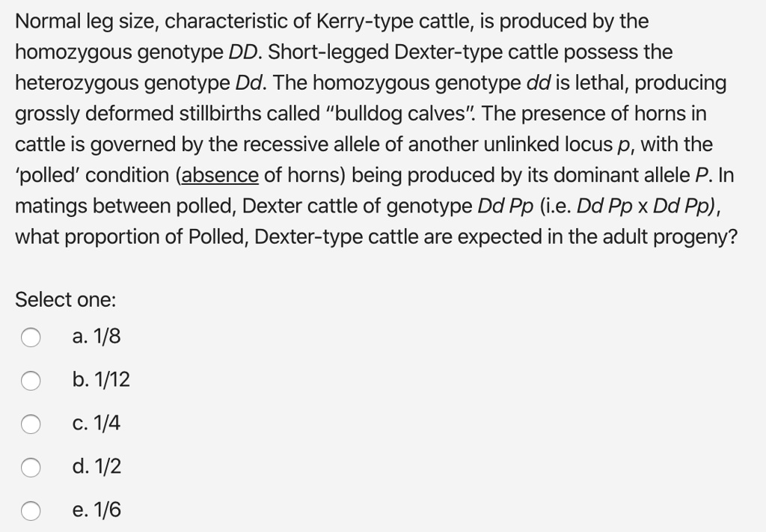Select the radio button for answer a. 1/8
Screen dimensions: 766x532
[x=31, y=338]
